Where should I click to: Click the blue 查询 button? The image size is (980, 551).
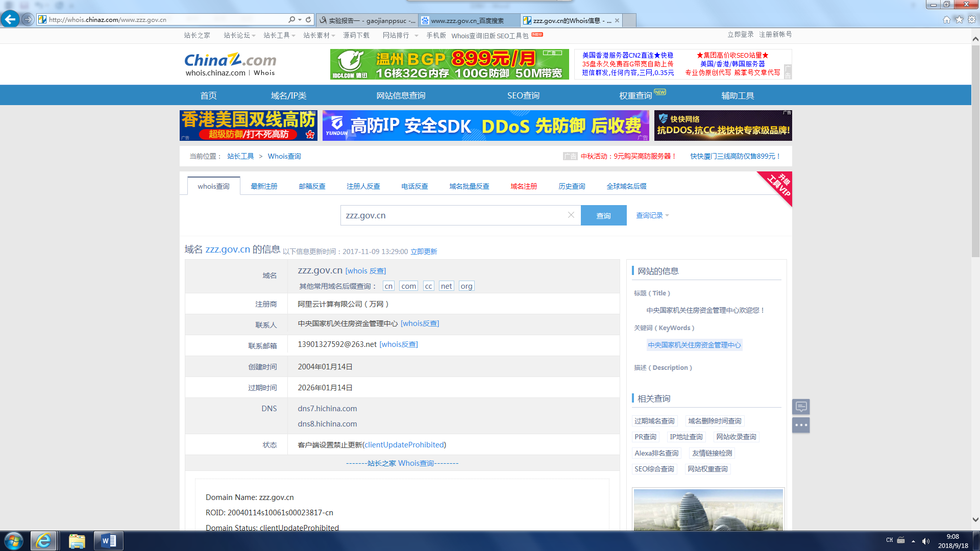603,215
